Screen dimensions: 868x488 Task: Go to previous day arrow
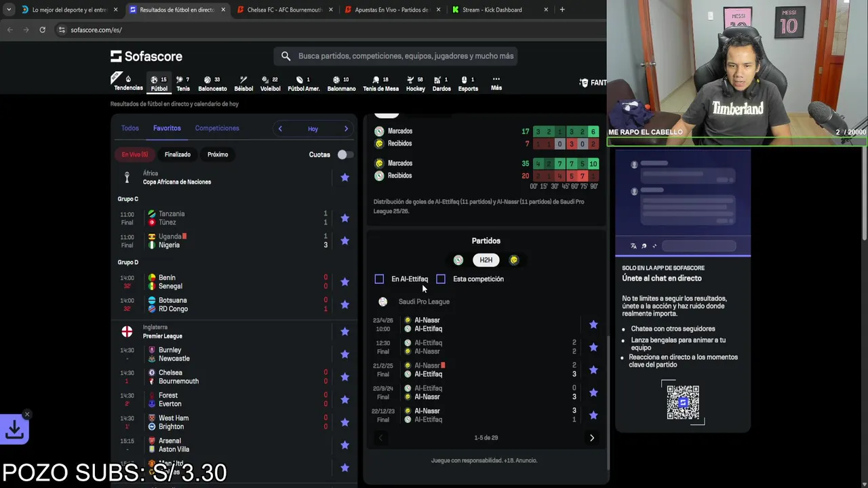click(x=280, y=129)
